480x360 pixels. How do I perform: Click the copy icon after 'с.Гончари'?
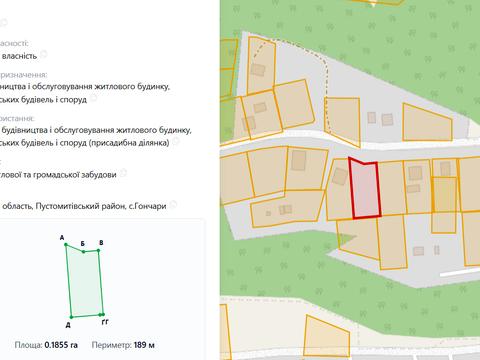(173, 204)
